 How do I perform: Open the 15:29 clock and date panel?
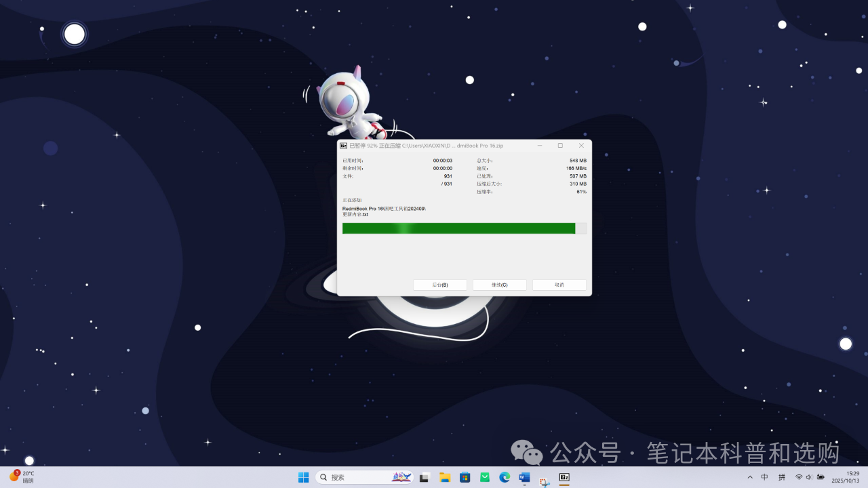[852, 477]
